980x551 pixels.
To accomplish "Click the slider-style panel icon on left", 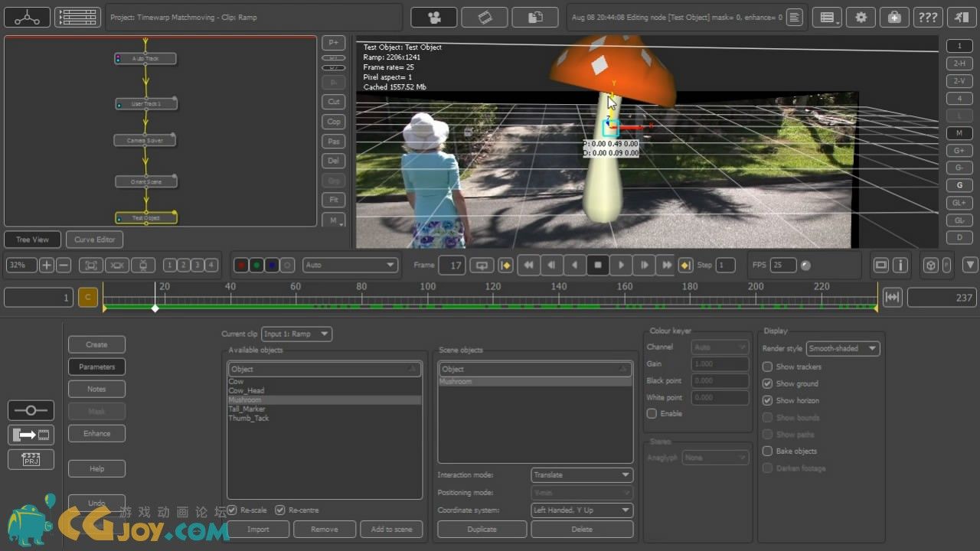I will [x=31, y=410].
